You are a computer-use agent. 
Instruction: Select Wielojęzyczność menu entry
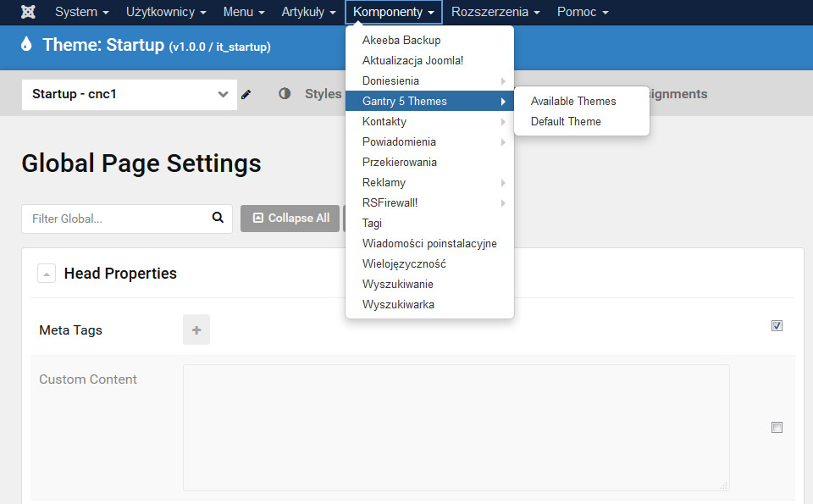tap(429, 264)
